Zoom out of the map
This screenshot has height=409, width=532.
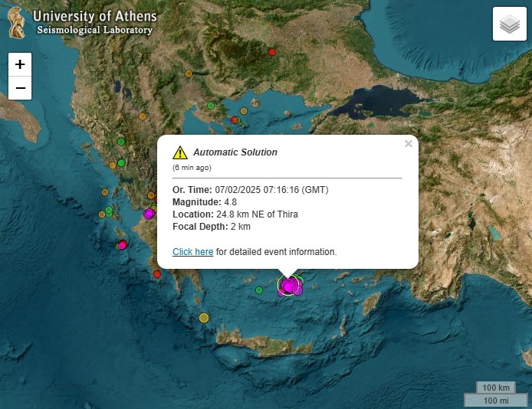click(x=20, y=88)
